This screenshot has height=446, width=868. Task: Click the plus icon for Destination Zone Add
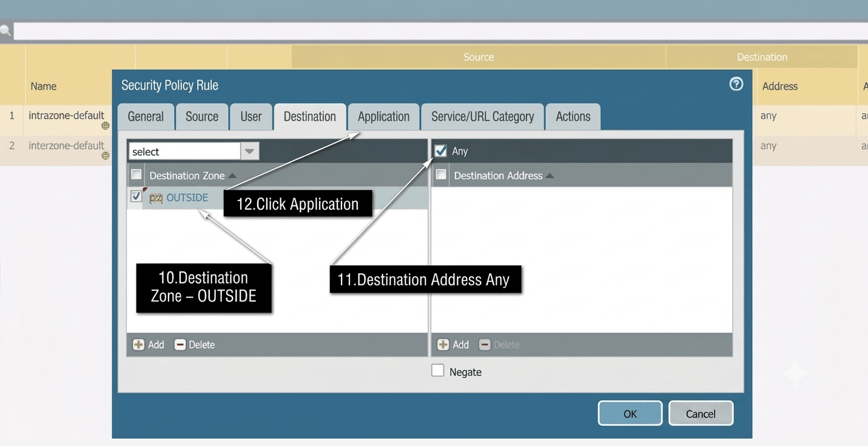(x=138, y=344)
